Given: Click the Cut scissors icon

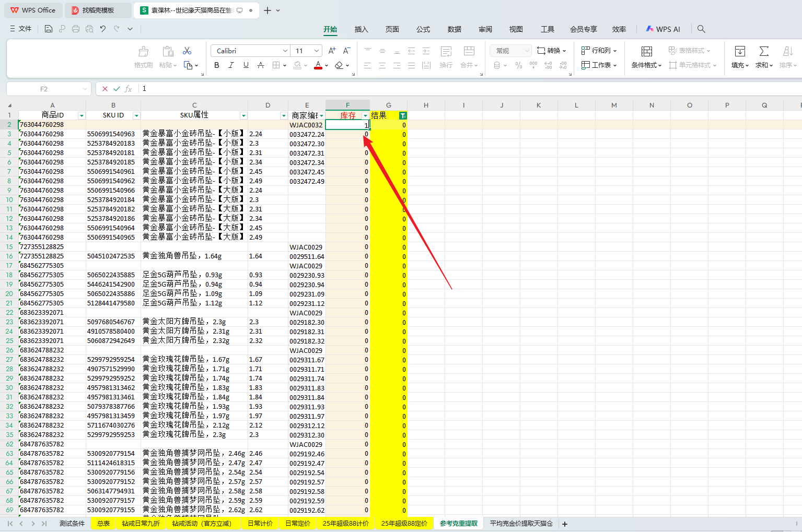Looking at the screenshot, I should pos(187,51).
